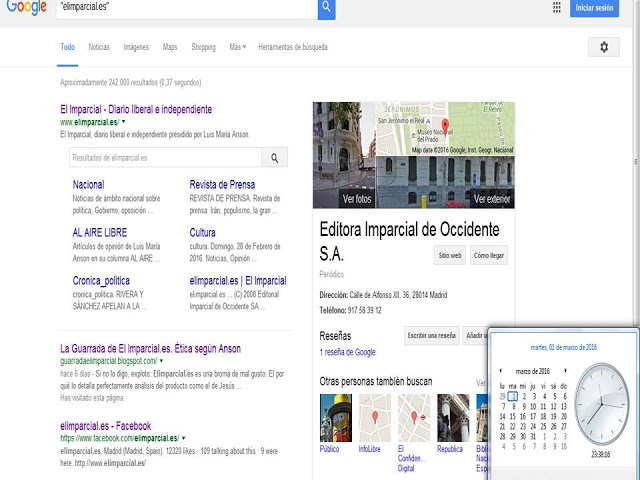Click the martes, 01 de marzo de 2016 date link
This screenshot has height=480, width=640.
point(563,347)
